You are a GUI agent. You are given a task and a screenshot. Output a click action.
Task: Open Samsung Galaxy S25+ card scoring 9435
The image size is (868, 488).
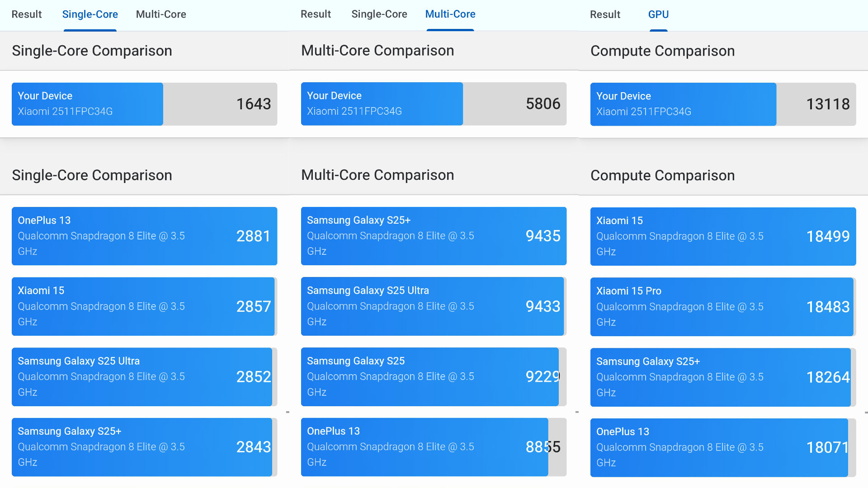(434, 236)
